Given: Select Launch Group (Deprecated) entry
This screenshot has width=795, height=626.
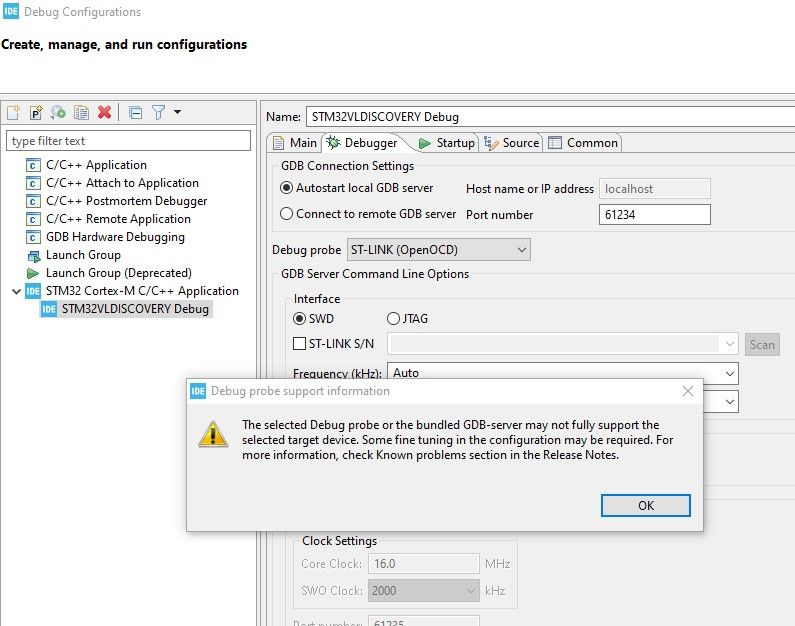Looking at the screenshot, I should 119,273.
